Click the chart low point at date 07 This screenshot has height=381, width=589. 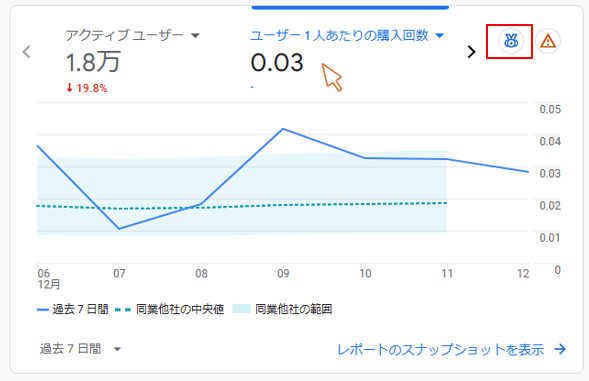click(119, 228)
